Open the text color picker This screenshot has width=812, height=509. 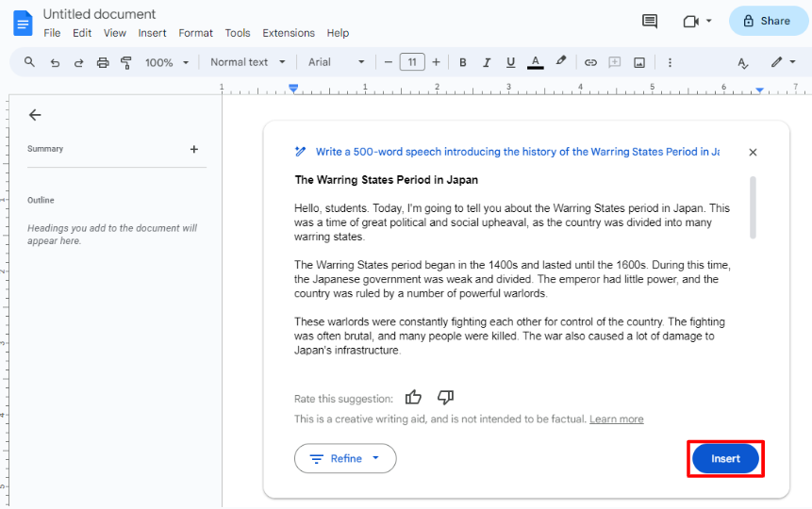536,62
